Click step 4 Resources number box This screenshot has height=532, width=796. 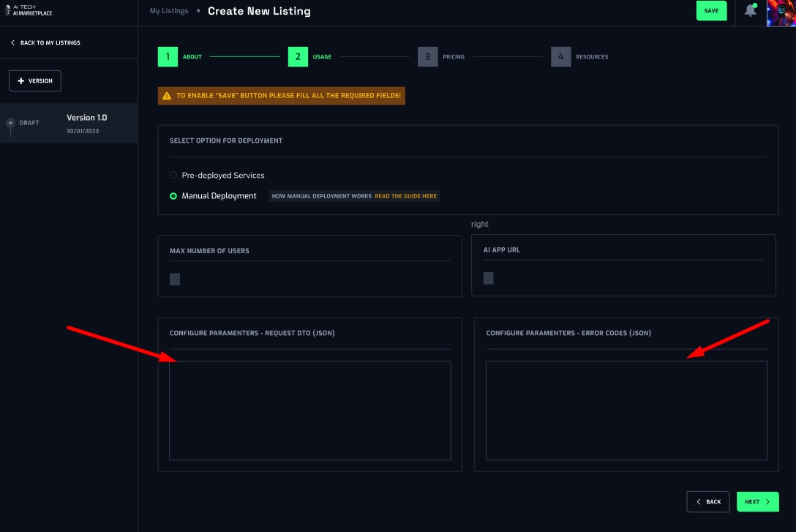tap(560, 56)
